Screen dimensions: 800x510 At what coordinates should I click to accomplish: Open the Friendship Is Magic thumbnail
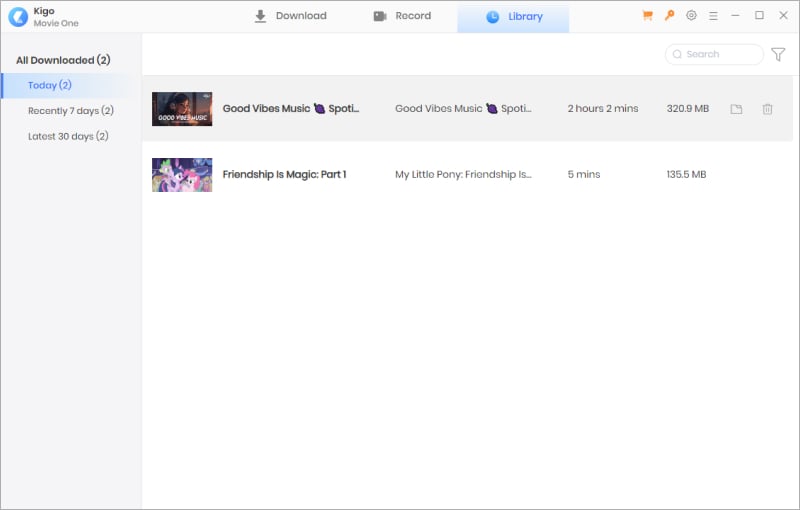pyautogui.click(x=182, y=175)
